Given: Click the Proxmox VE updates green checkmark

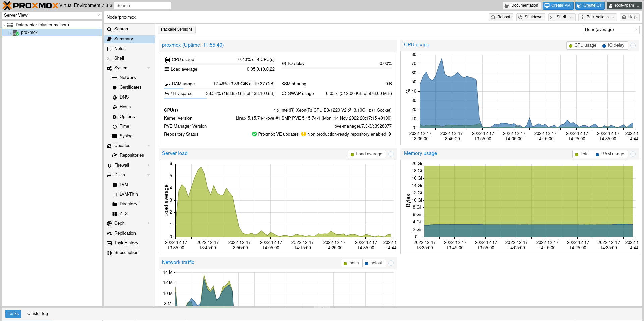Looking at the screenshot, I should click(254, 134).
